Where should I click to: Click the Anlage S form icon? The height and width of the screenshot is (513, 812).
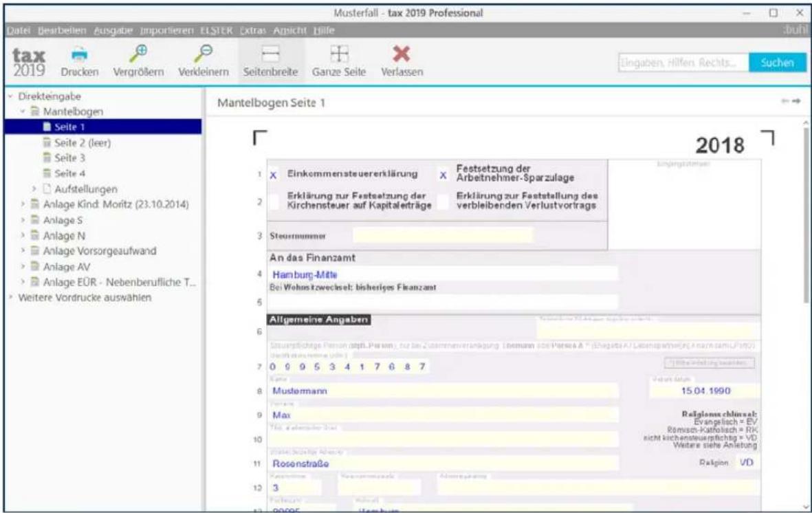coord(35,219)
